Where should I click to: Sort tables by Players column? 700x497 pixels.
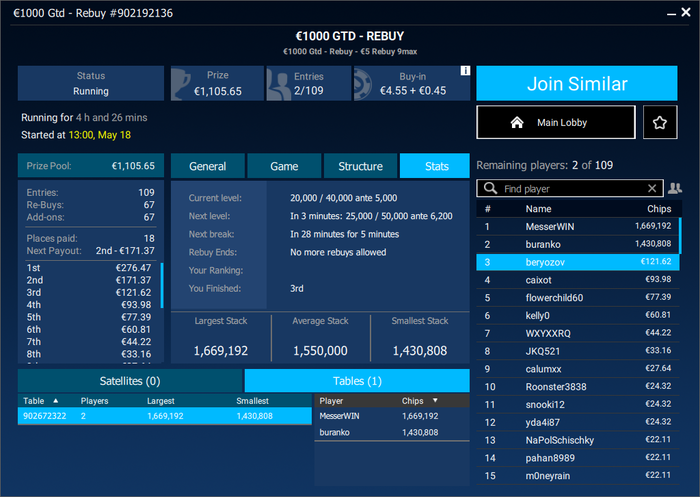[95, 401]
